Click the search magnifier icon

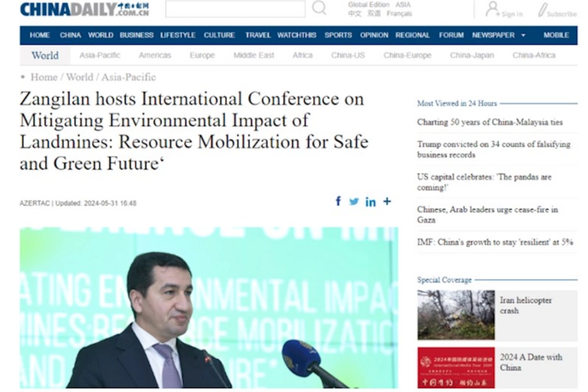(x=319, y=8)
